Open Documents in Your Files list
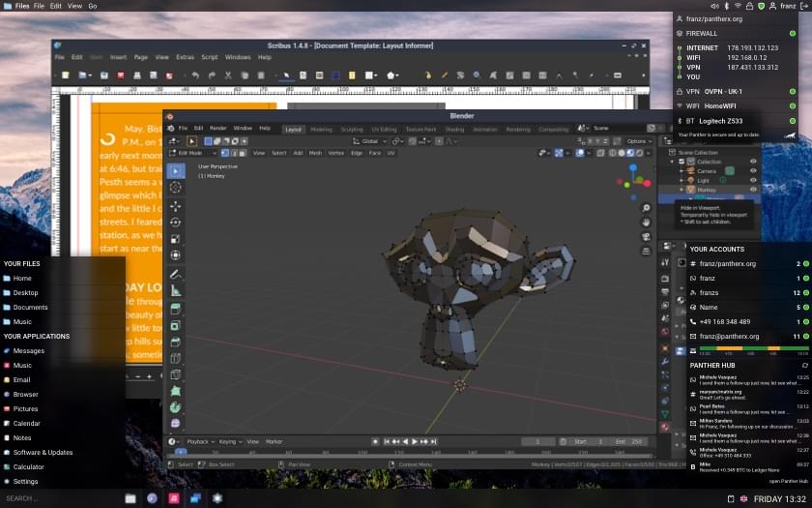 coord(30,307)
